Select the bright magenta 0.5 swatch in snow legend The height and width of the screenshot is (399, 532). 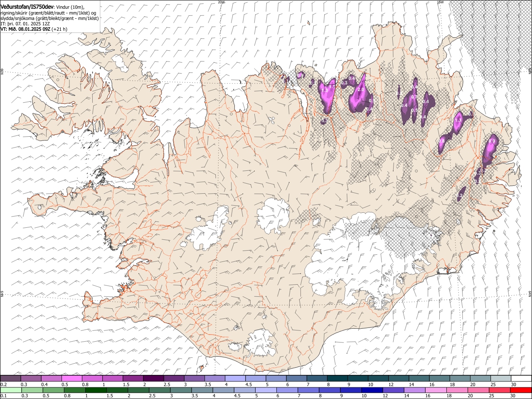click(72, 379)
